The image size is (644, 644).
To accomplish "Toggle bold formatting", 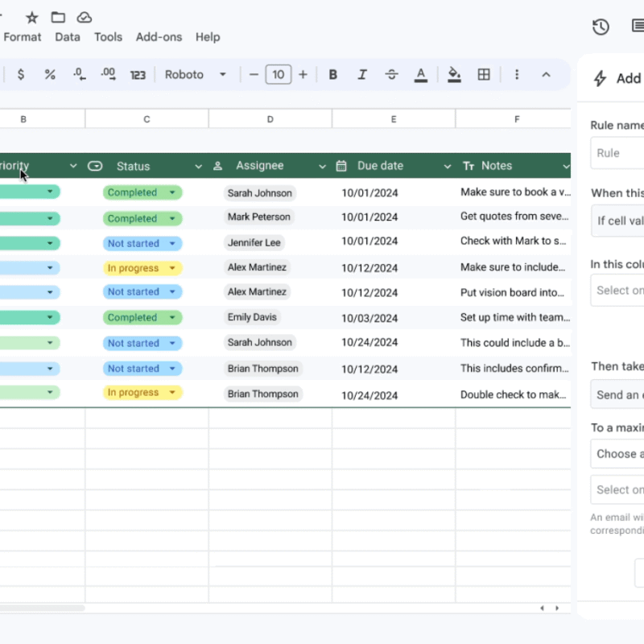I will pos(332,75).
